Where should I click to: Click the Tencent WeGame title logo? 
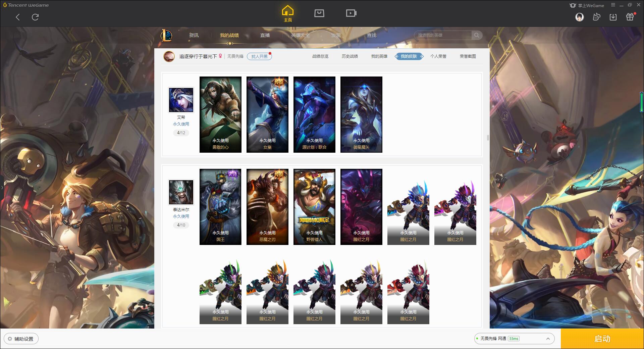(x=26, y=5)
